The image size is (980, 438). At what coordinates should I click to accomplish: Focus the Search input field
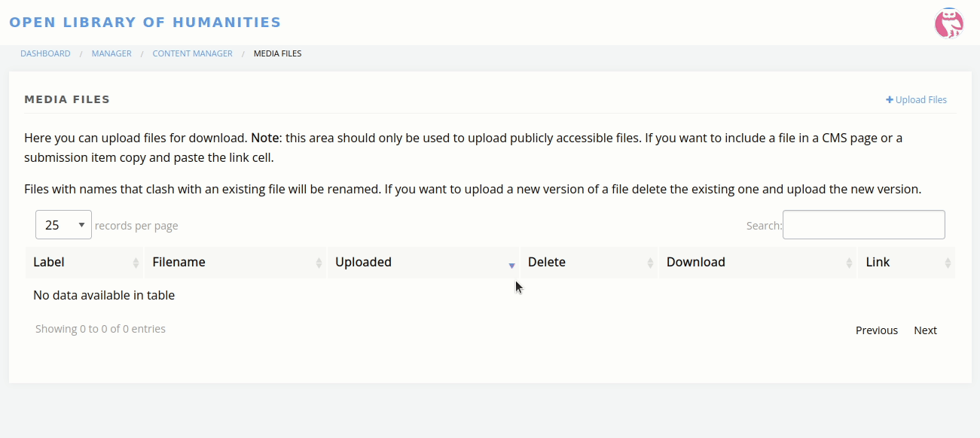click(x=863, y=225)
